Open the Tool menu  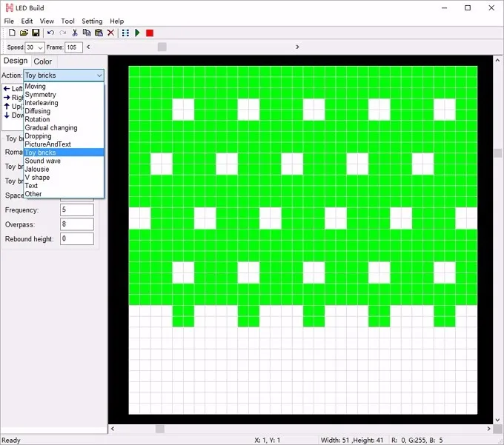tap(67, 21)
